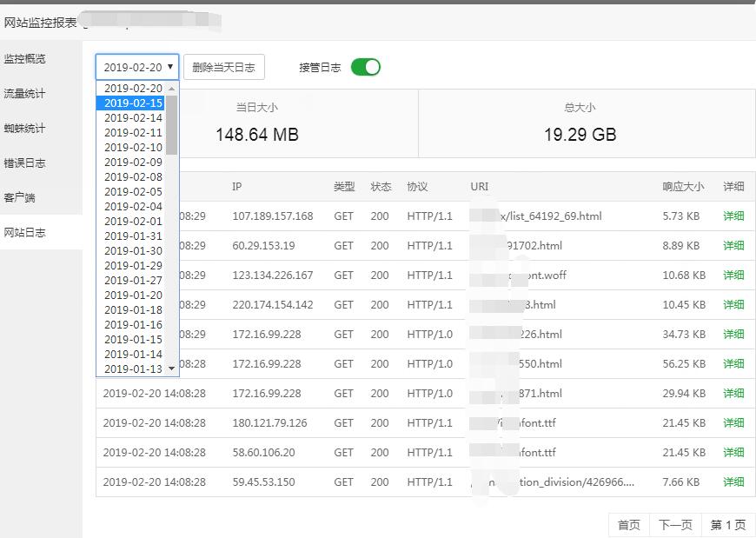The height and width of the screenshot is (538, 756).
Task: View 详细 for IP 220.174.154.142
Action: coord(733,305)
